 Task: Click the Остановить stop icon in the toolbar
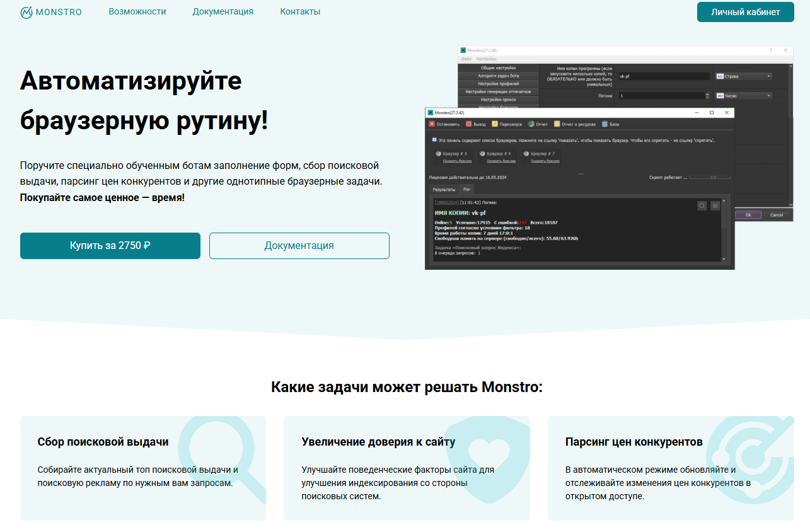432,124
